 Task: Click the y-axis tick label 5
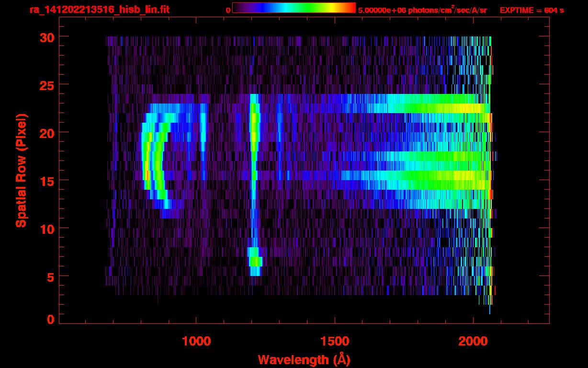click(50, 276)
